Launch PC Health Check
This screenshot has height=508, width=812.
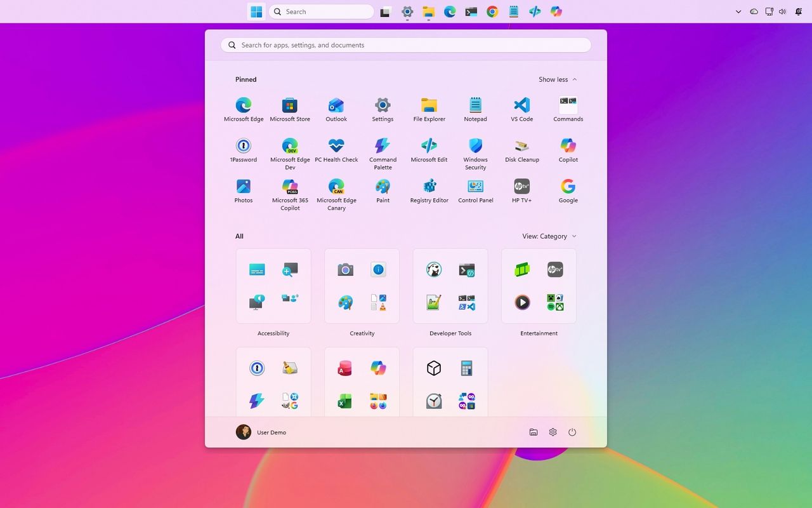336,150
